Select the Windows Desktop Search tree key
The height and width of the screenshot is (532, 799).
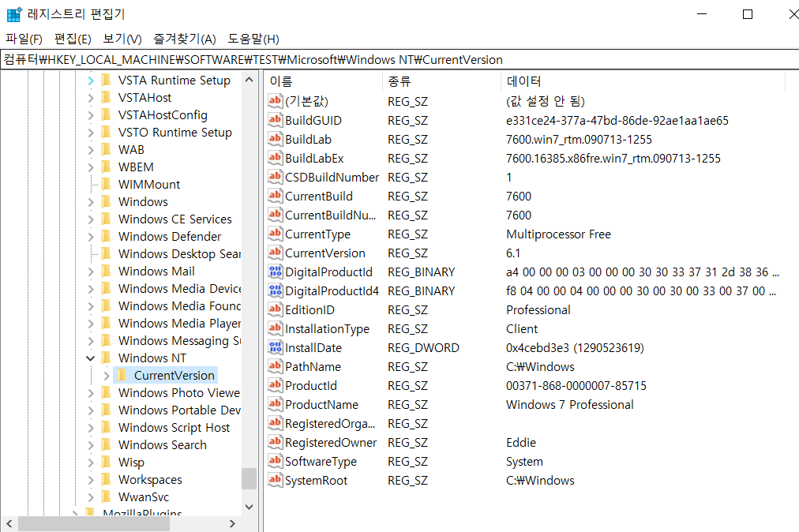pos(179,254)
